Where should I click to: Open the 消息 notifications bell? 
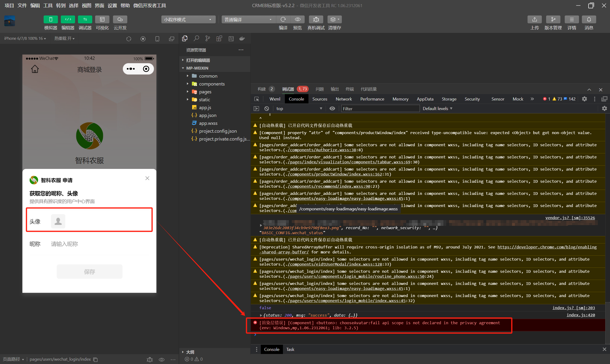click(x=589, y=19)
